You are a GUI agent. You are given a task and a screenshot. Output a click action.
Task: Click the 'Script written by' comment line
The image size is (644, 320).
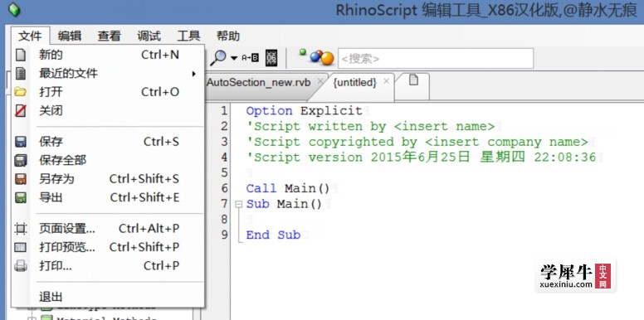(x=370, y=126)
